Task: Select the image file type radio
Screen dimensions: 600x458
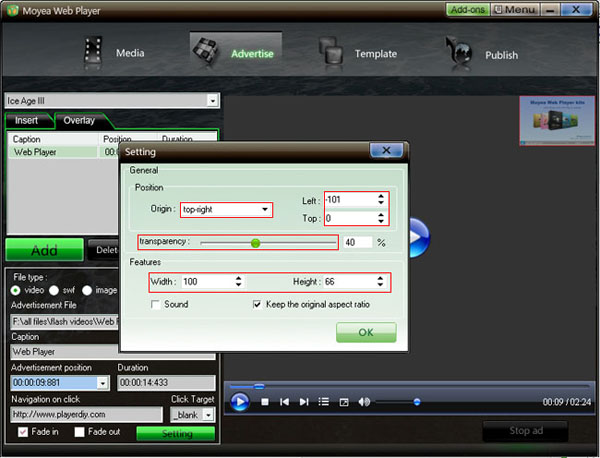Action: click(87, 290)
